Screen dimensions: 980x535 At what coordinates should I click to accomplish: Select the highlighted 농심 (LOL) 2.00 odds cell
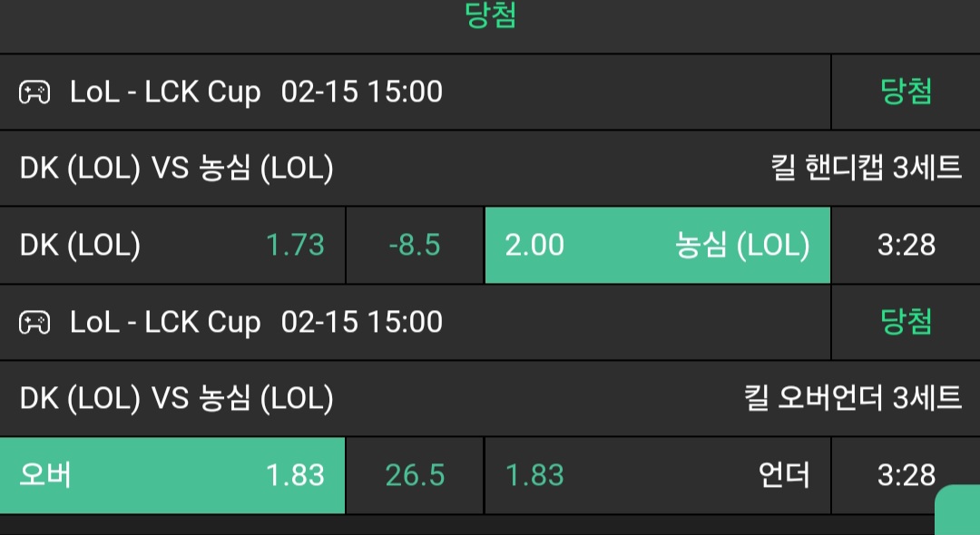tap(657, 245)
